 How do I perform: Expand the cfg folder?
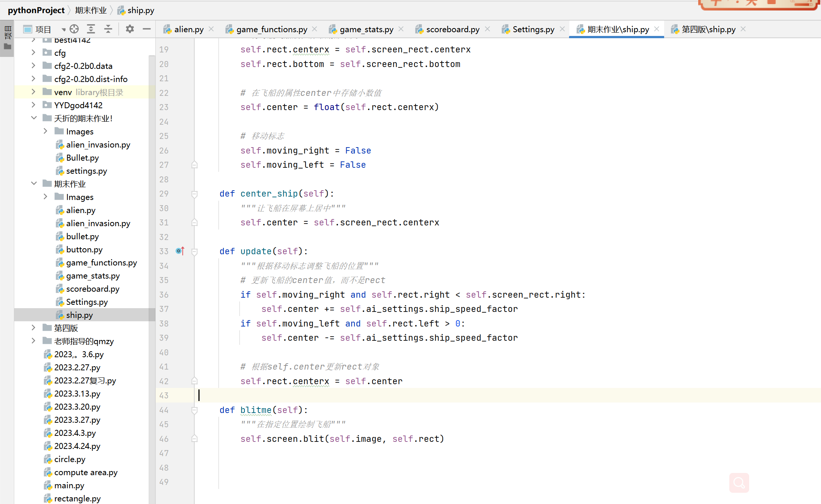(33, 52)
